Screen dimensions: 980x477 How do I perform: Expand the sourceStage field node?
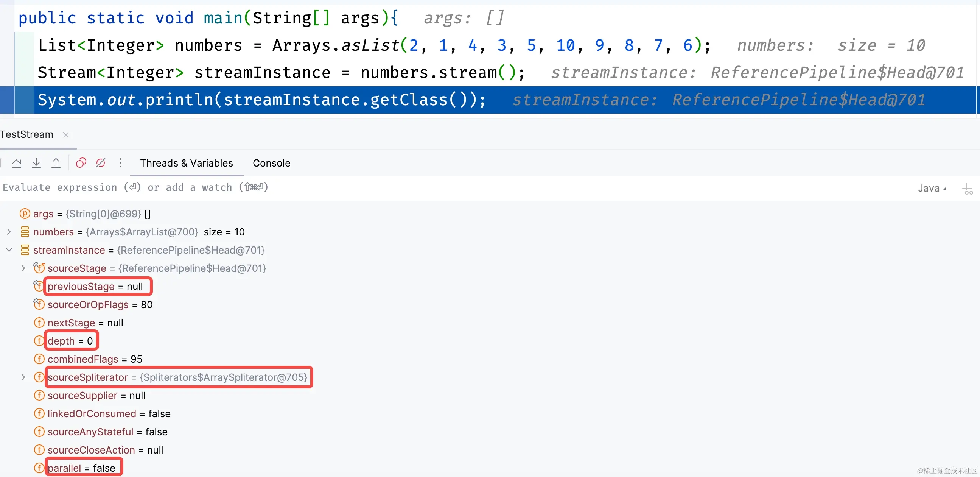coord(23,268)
